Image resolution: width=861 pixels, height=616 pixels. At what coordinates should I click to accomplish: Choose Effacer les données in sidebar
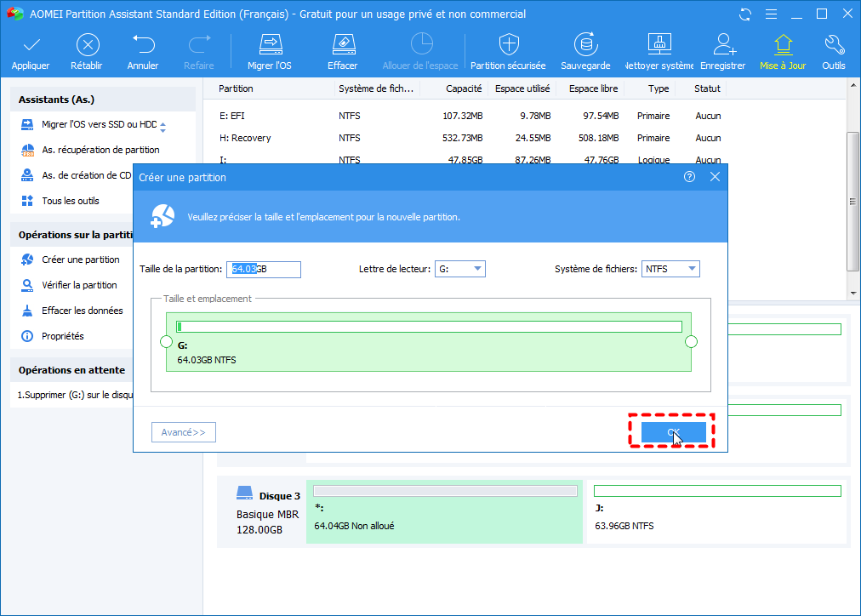click(82, 311)
